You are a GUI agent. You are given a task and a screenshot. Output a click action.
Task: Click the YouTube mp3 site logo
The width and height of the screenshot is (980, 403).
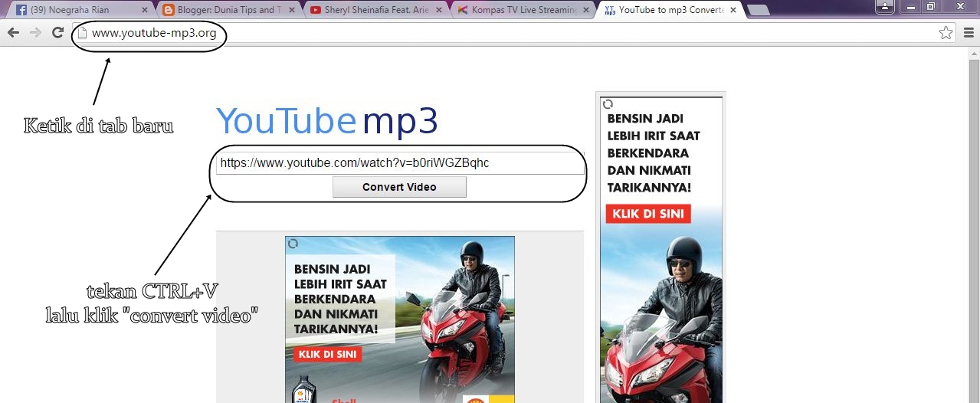(327, 121)
